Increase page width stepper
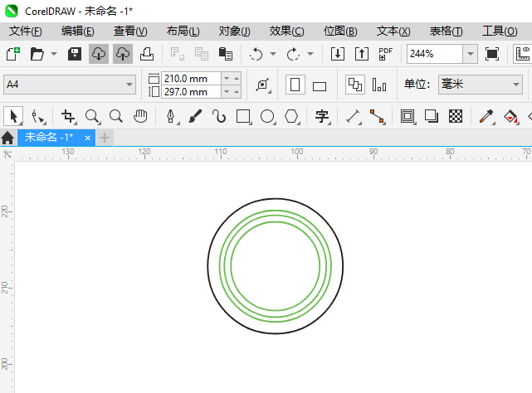The height and width of the screenshot is (393, 532). click(x=237, y=79)
